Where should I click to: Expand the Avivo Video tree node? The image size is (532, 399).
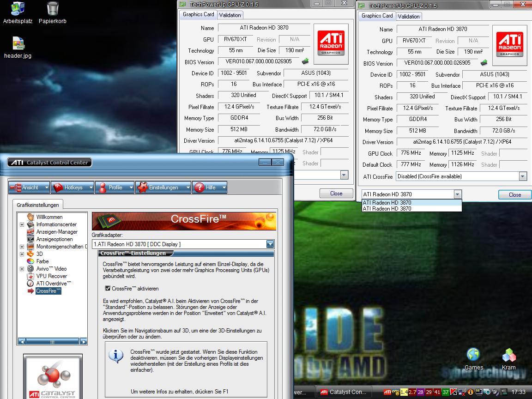pyautogui.click(x=22, y=269)
